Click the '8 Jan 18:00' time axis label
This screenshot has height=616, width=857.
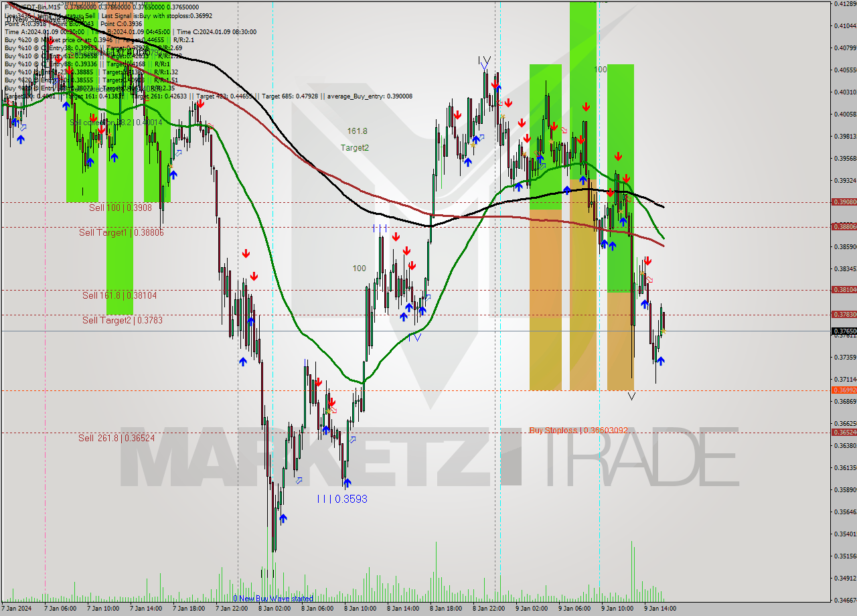point(445,609)
